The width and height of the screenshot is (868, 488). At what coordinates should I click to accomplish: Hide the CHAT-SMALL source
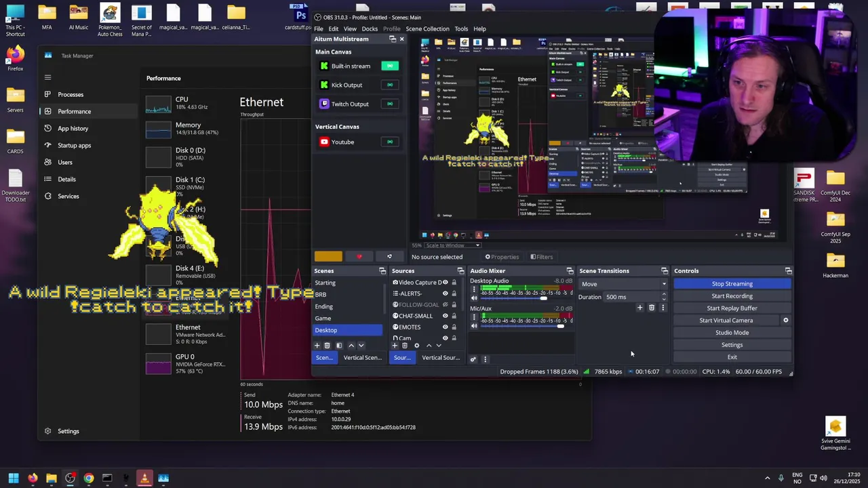click(x=446, y=316)
